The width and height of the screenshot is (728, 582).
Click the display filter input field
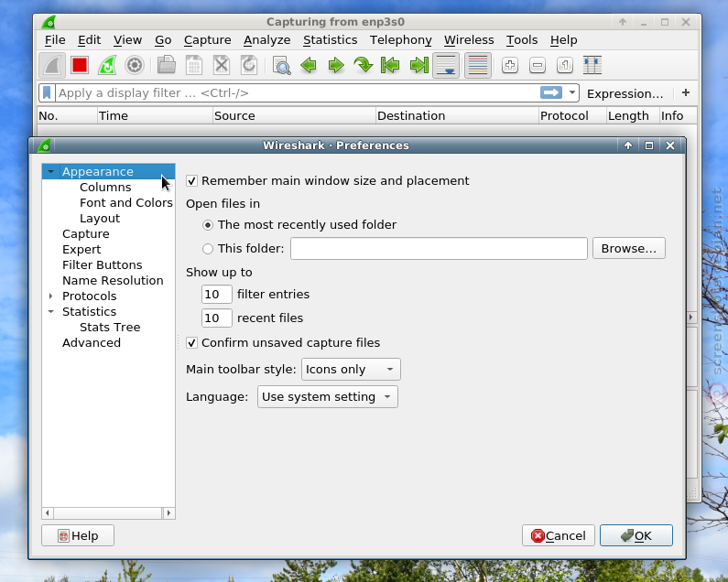(297, 92)
